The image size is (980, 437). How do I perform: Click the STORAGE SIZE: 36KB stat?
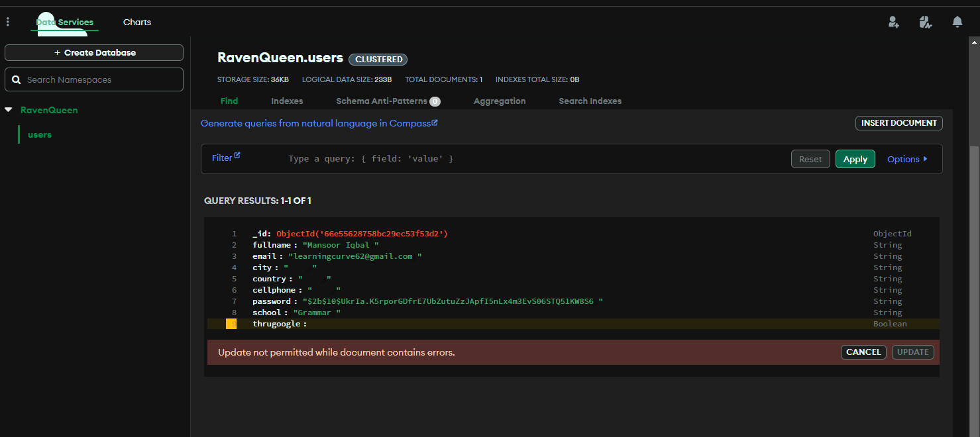[x=253, y=79]
